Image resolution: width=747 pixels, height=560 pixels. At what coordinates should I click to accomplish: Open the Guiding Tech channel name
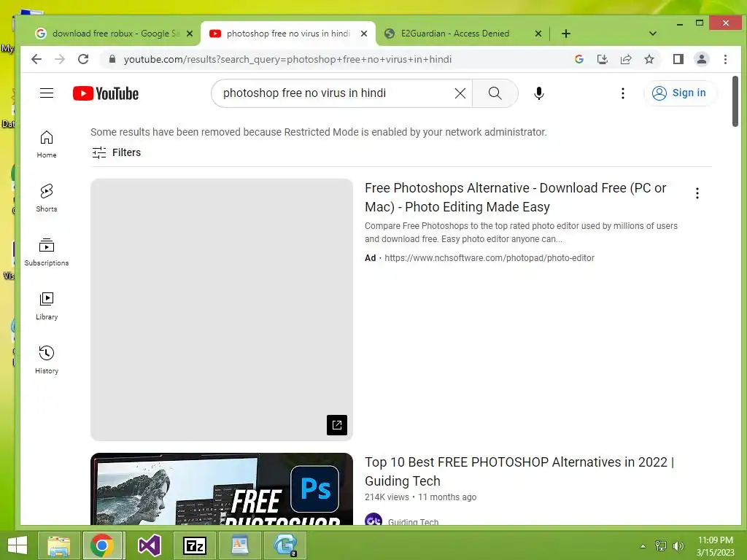(413, 521)
